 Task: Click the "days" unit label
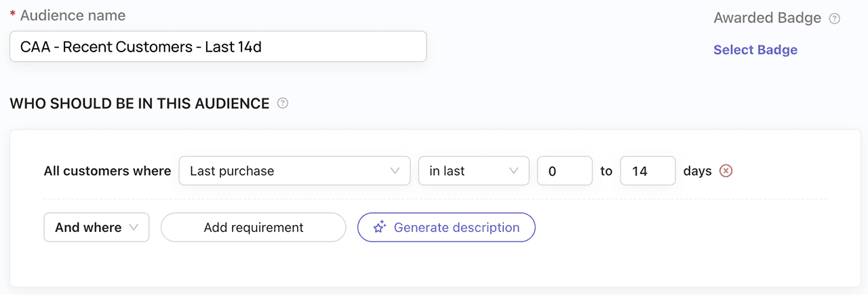pos(697,171)
